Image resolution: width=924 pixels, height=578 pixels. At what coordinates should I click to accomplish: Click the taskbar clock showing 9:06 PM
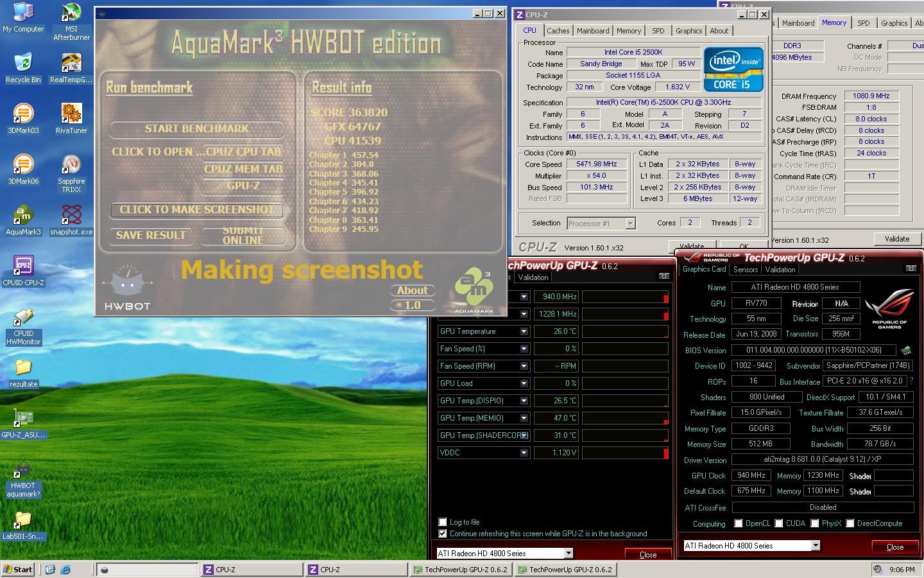[x=902, y=570]
